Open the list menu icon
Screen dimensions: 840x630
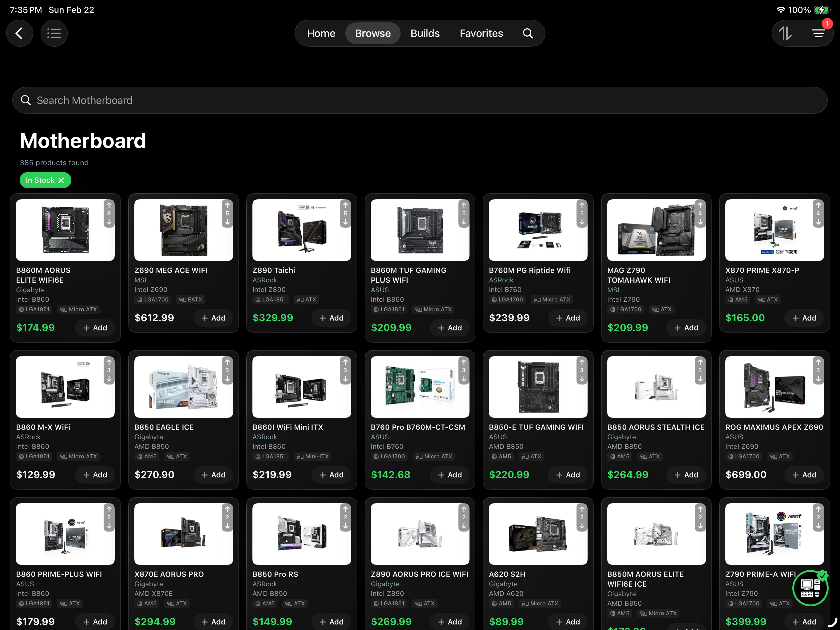point(54,34)
